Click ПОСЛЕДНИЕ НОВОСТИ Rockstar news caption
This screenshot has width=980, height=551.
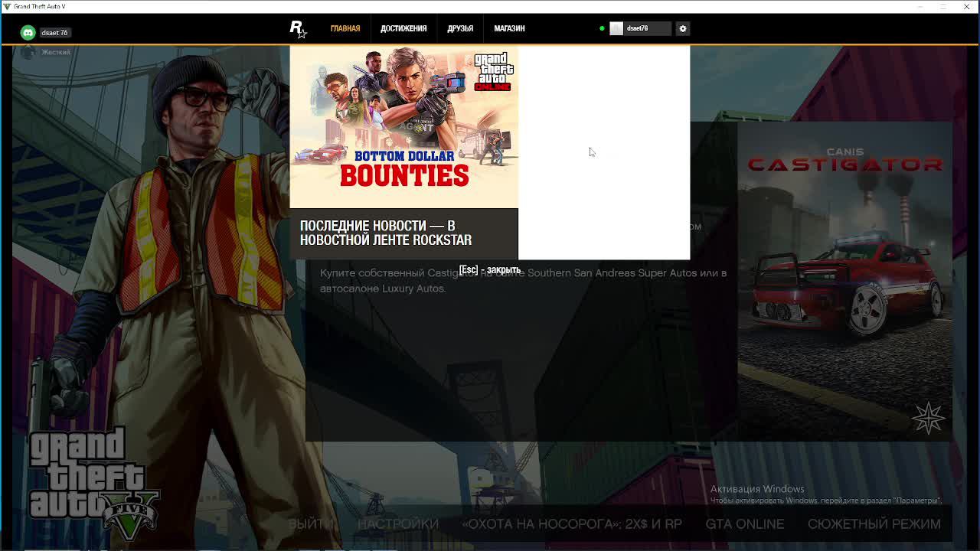pos(386,233)
